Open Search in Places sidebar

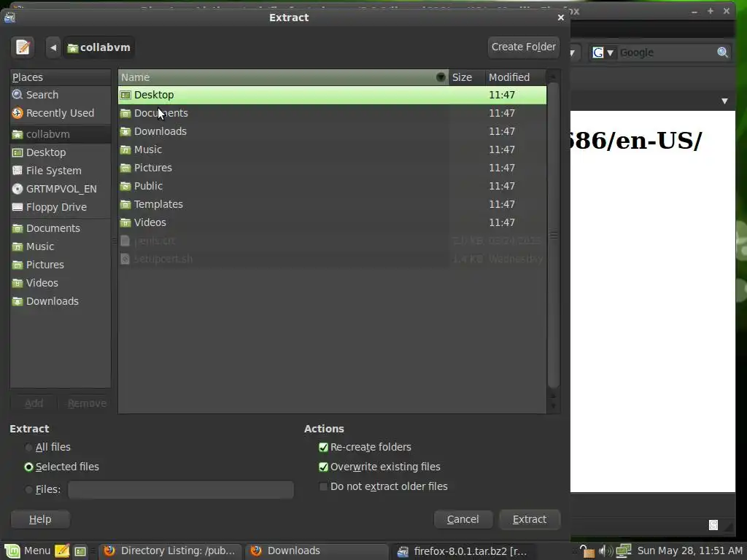click(61, 95)
